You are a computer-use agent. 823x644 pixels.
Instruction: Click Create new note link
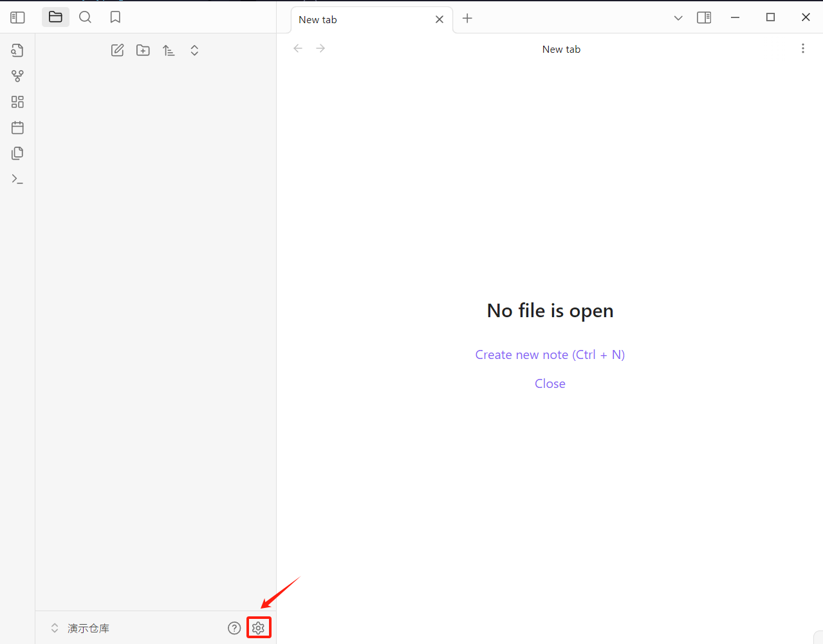[x=550, y=354]
